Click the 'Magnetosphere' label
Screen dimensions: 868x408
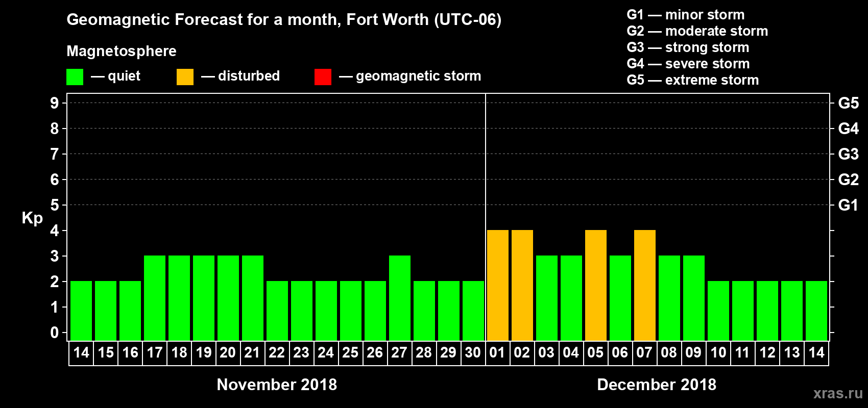[122, 51]
